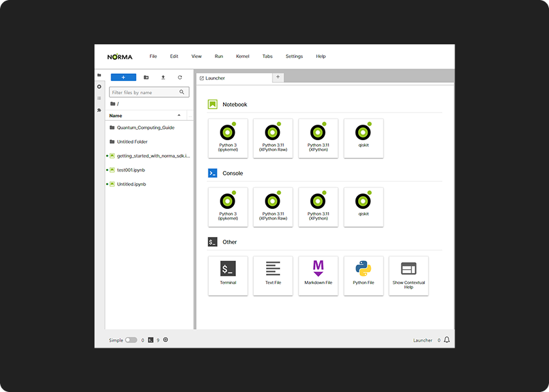The height and width of the screenshot is (392, 549).
Task: Launch the qiskit notebook kernel
Action: 363,138
